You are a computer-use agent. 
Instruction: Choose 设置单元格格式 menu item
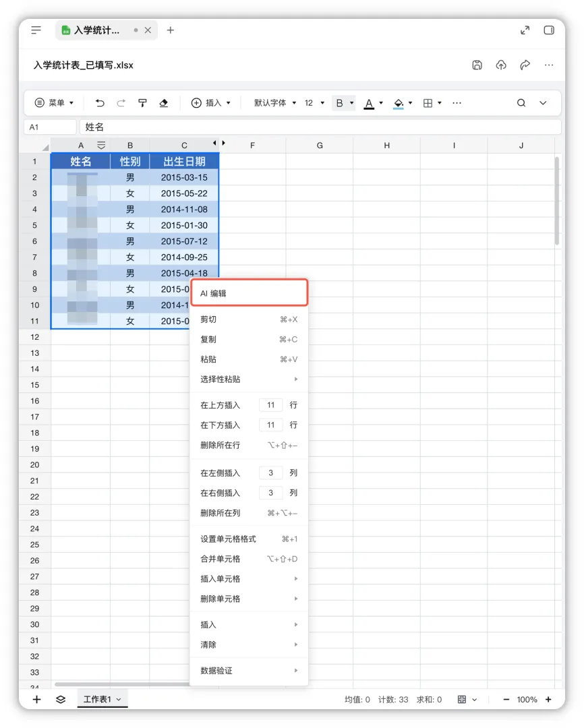(x=250, y=539)
